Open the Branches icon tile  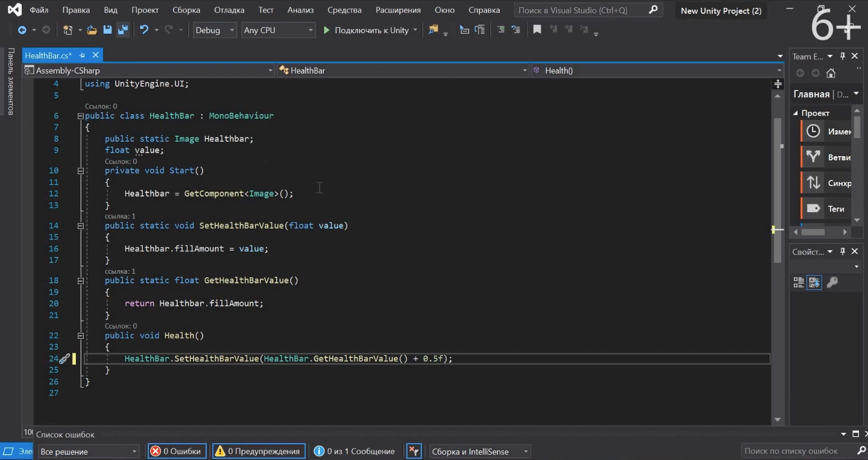point(813,157)
